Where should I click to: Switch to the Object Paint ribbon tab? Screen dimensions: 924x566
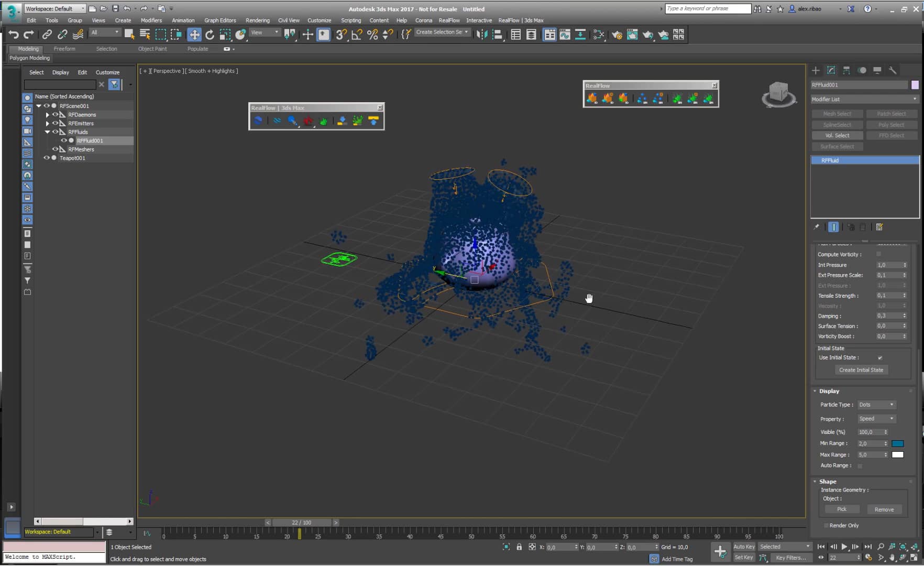pos(152,49)
